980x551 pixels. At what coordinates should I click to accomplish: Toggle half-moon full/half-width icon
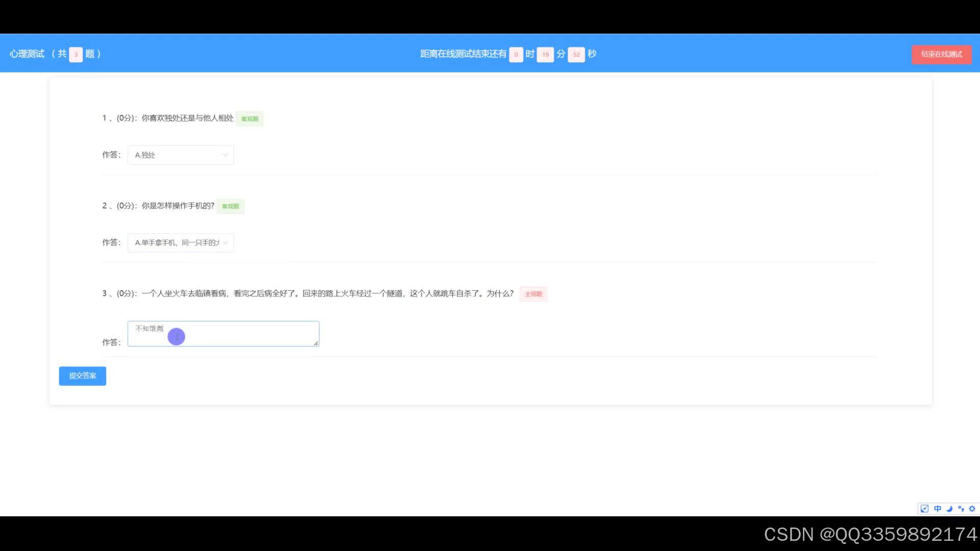949,509
